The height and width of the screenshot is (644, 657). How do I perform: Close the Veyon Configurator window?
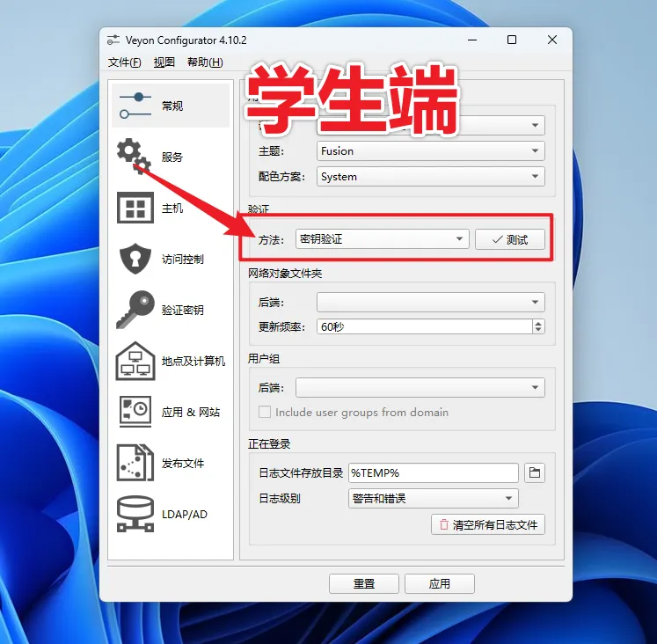(552, 40)
